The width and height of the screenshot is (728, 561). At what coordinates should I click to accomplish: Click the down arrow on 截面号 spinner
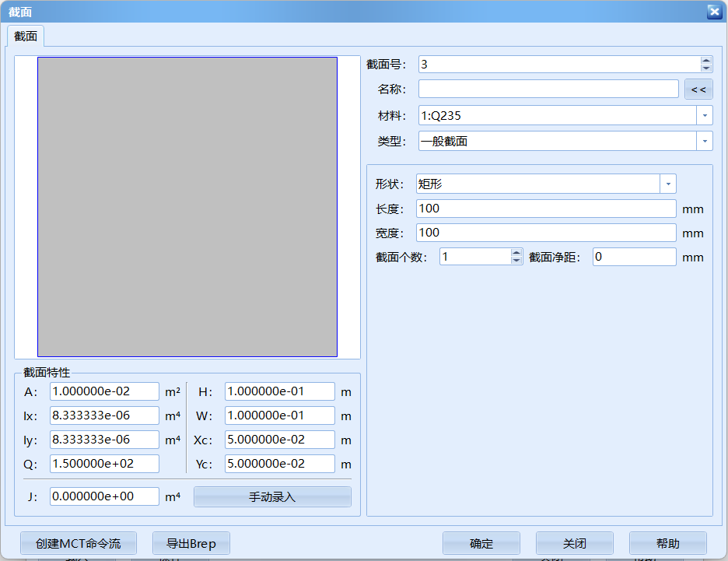pyautogui.click(x=706, y=68)
